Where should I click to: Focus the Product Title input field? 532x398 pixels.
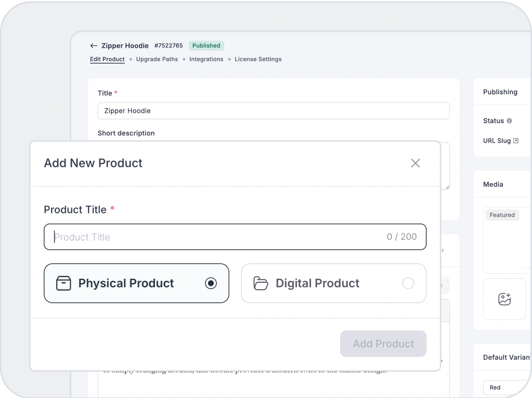217,237
